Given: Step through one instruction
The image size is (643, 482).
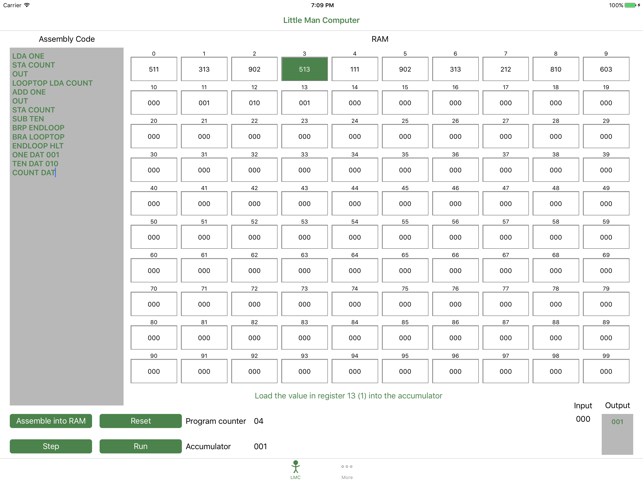Looking at the screenshot, I should point(51,446).
